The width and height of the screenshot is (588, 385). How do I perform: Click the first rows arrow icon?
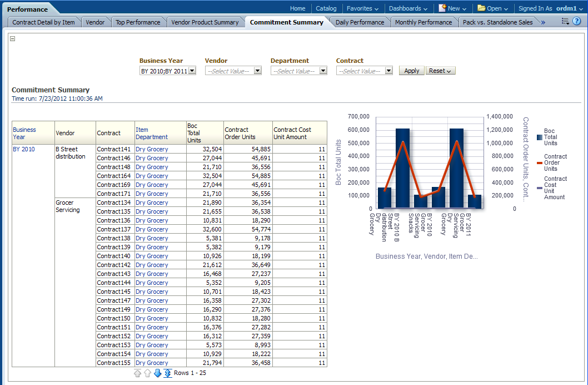[137, 373]
